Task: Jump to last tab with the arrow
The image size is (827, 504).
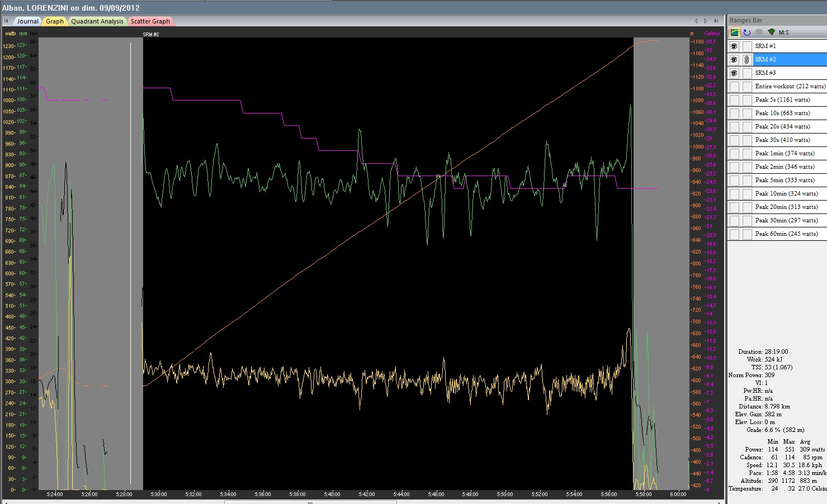Action: pyautogui.click(x=716, y=21)
